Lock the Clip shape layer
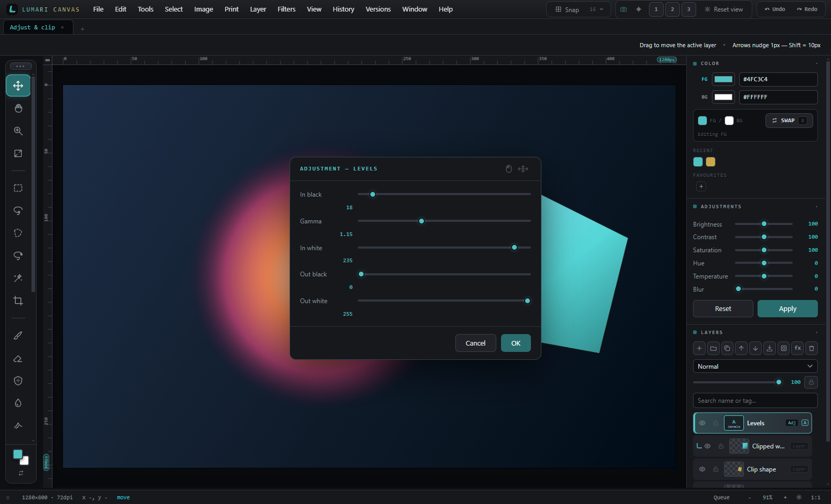 (x=716, y=469)
